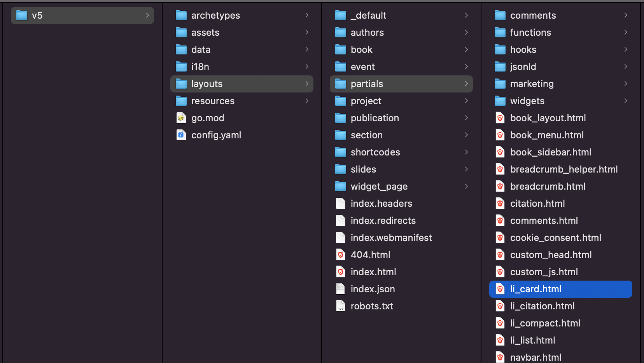Expand the book folder chevron

(466, 49)
